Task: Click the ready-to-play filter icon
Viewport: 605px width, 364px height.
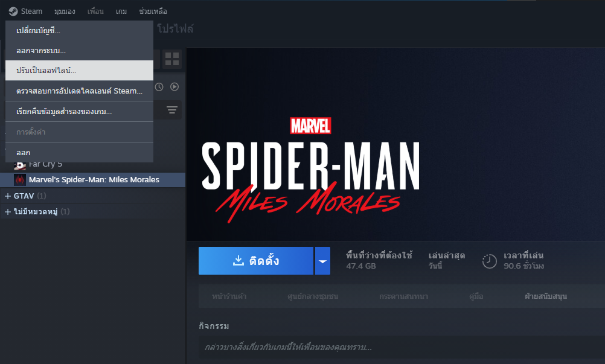Action: pos(174,87)
